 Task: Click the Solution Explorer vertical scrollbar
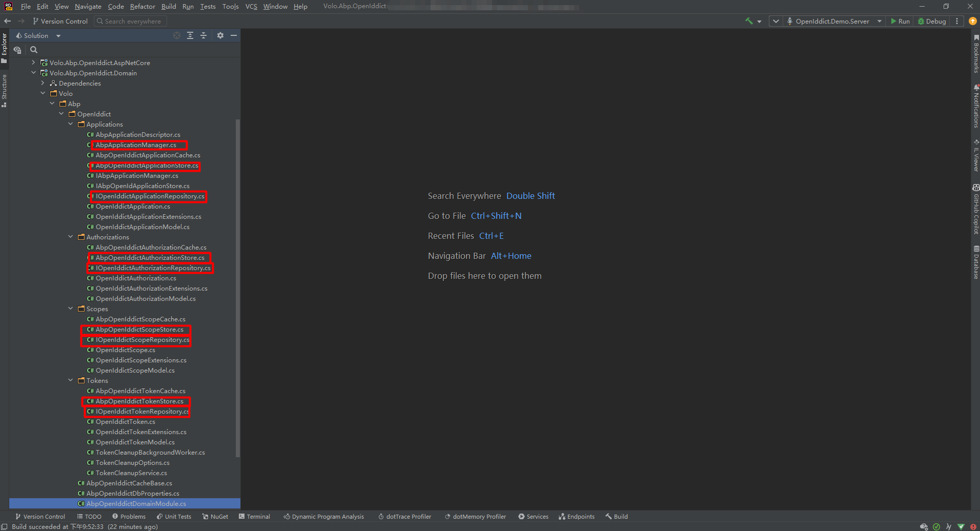point(237,287)
